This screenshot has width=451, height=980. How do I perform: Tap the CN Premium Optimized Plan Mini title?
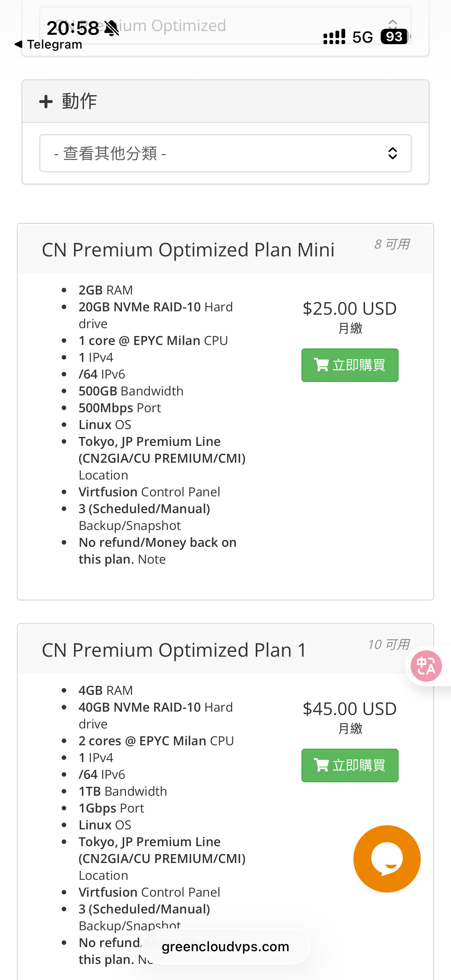[188, 250]
